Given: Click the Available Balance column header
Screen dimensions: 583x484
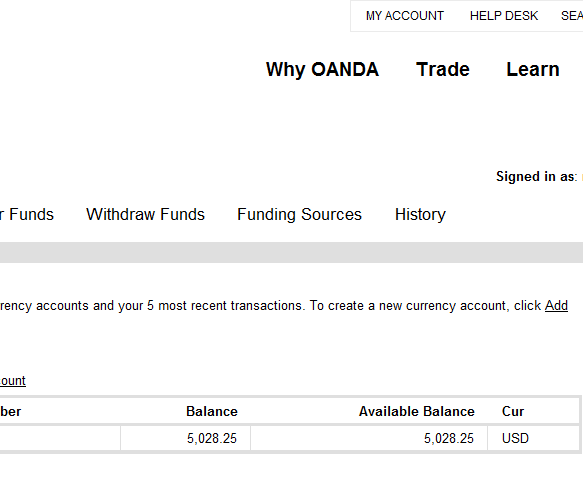Looking at the screenshot, I should (x=416, y=412).
